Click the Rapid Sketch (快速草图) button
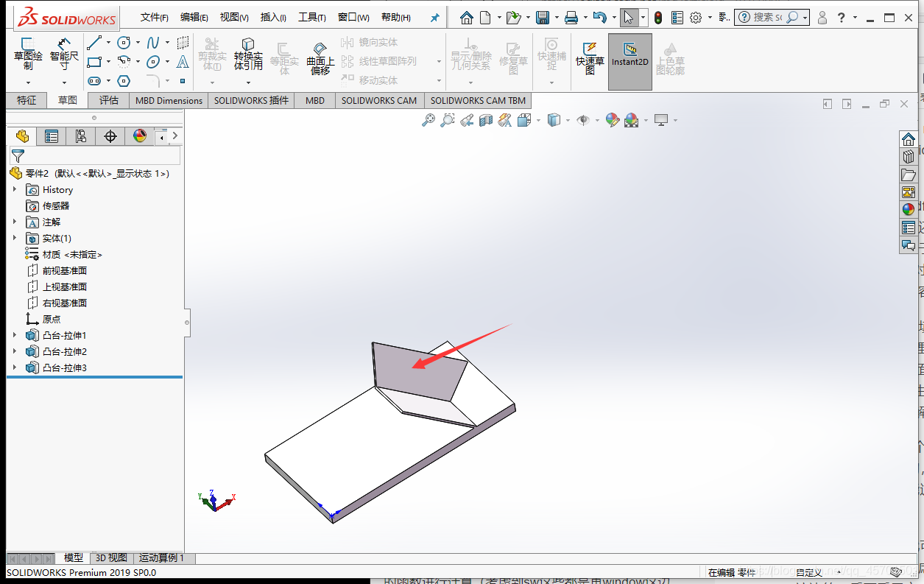 click(590, 57)
